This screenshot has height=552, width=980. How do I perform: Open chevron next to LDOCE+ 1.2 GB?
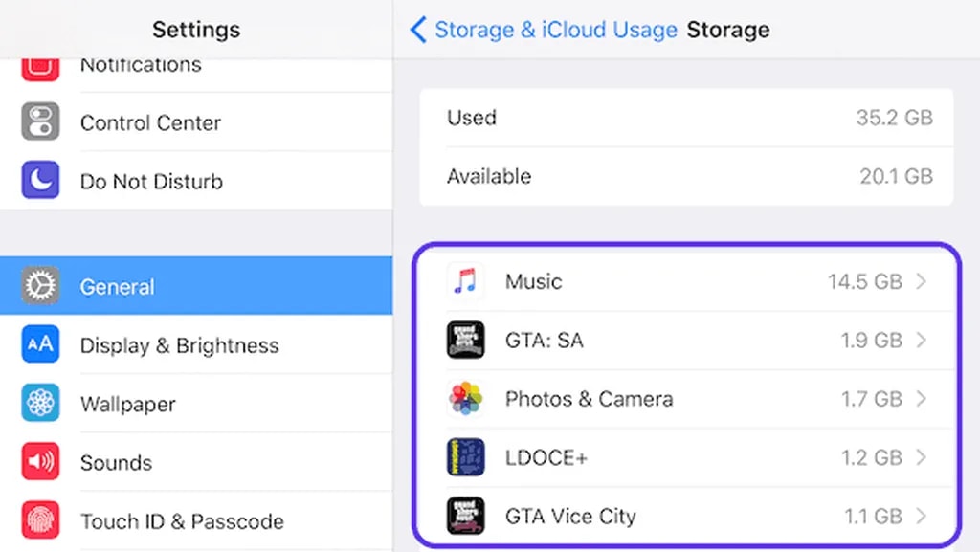click(921, 457)
